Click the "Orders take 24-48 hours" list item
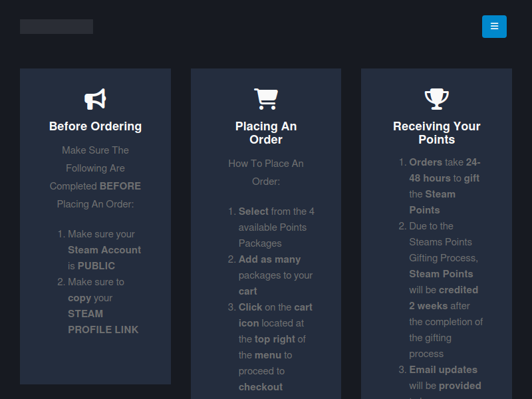 click(445, 186)
